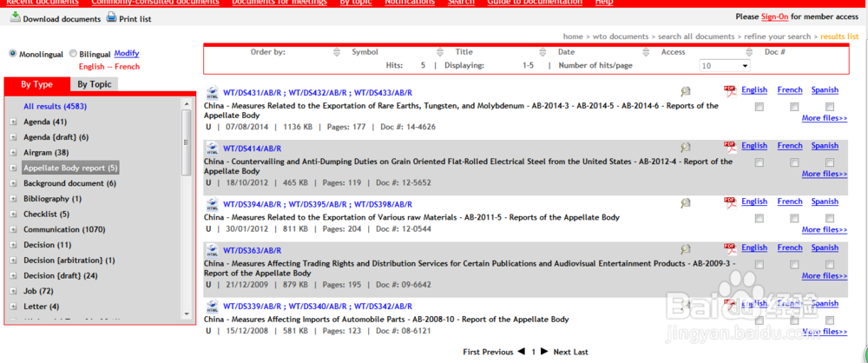Viewport: 868px width, 363px height.
Task: Switch to the By Topic tab
Action: tap(94, 84)
